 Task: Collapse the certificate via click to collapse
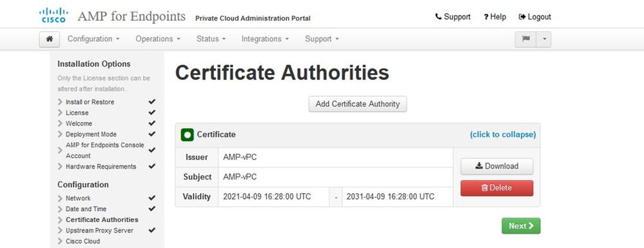(x=503, y=134)
